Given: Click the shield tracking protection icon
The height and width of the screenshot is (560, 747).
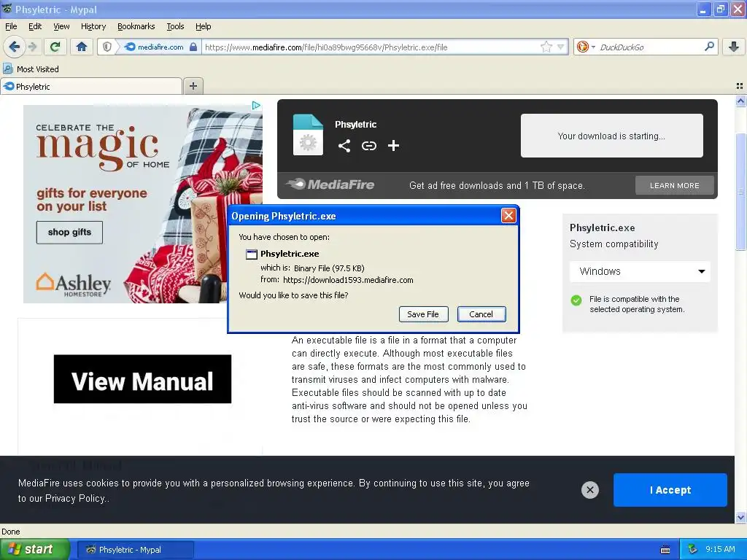Looking at the screenshot, I should 107,47.
